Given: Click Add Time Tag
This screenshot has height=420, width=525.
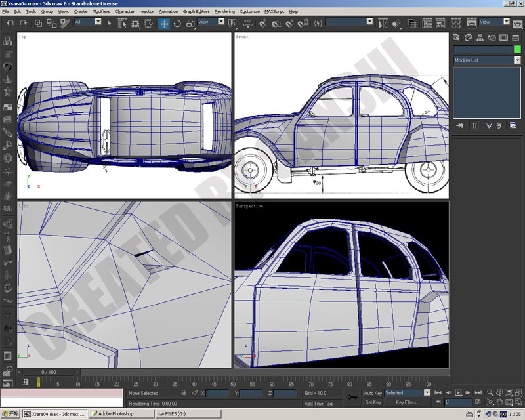Looking at the screenshot, I should 318,403.
